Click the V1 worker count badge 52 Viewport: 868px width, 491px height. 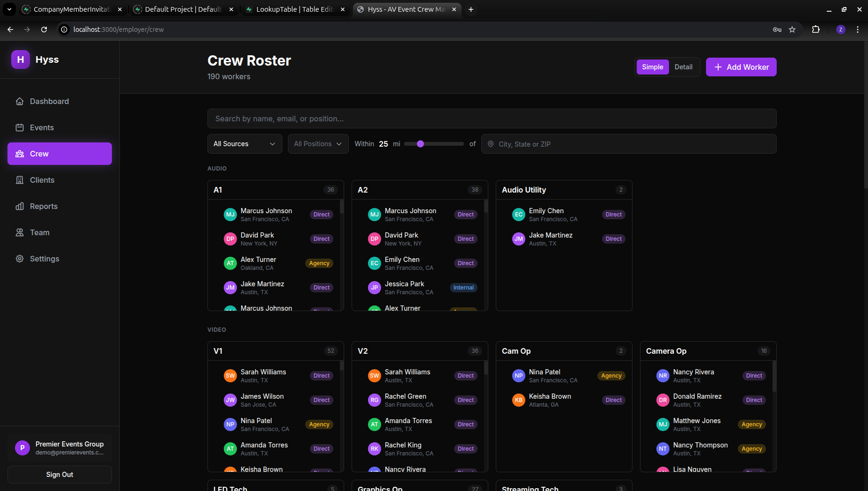pos(331,351)
